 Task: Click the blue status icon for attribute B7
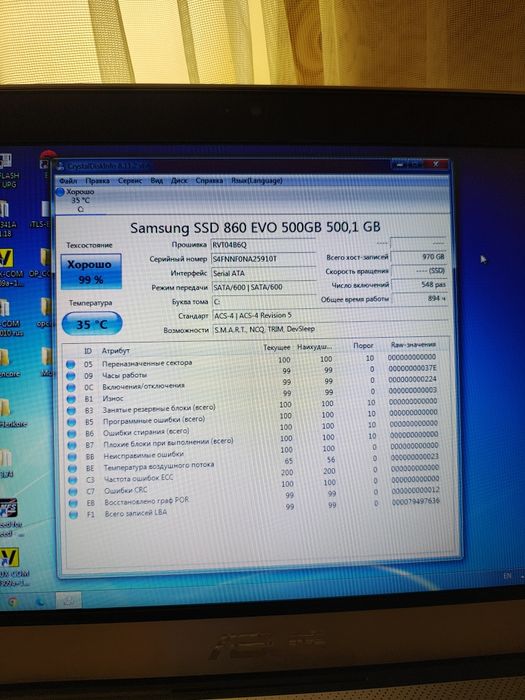(x=71, y=446)
